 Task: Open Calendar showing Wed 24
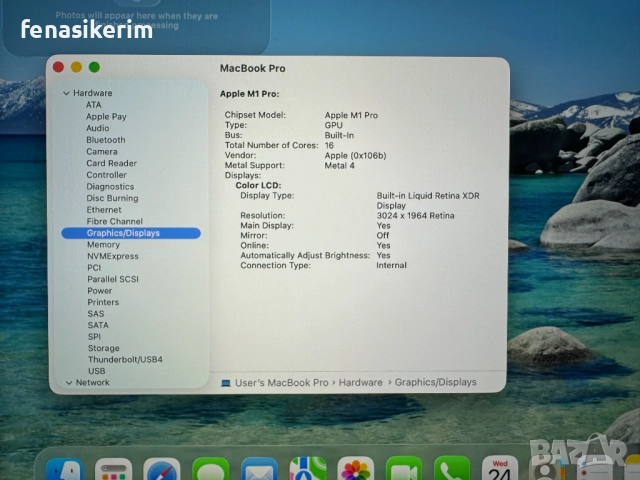point(500,469)
